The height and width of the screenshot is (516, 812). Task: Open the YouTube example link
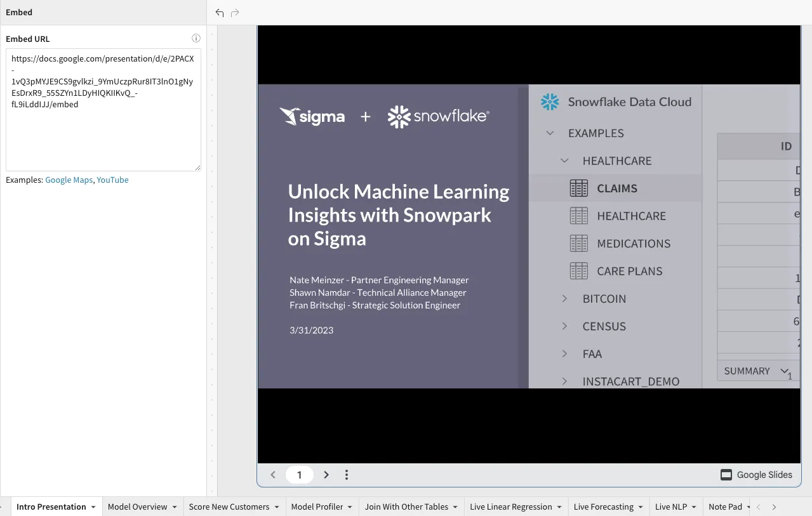(112, 180)
